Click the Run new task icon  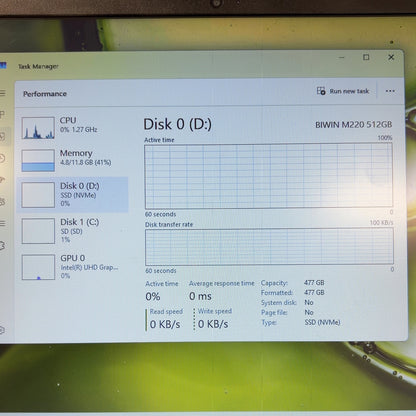[x=321, y=91]
